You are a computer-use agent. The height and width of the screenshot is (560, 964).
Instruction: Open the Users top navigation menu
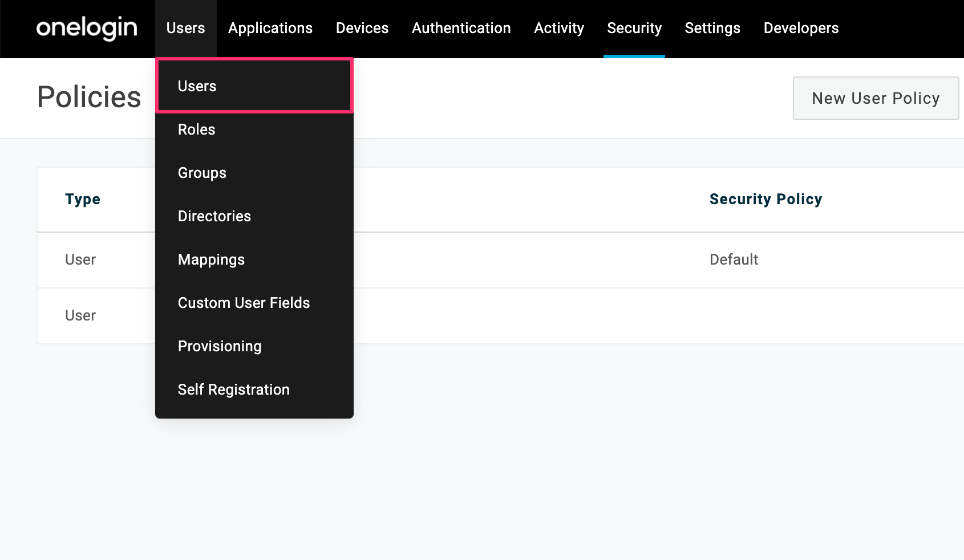(x=185, y=28)
